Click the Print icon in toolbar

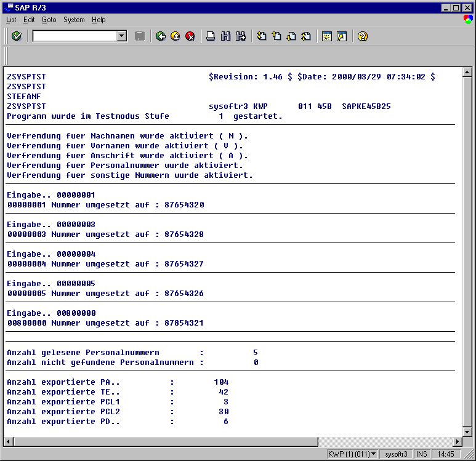(x=211, y=36)
